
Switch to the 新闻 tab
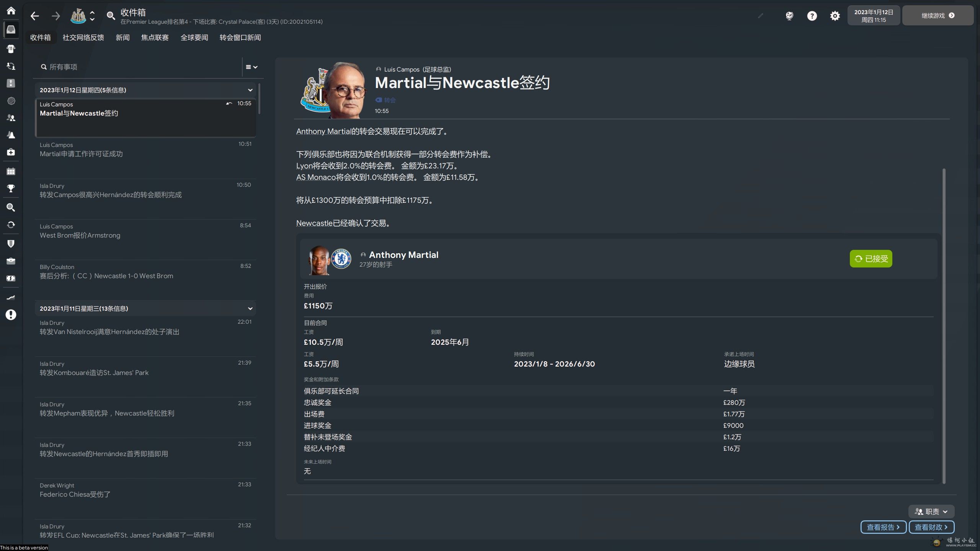[x=122, y=37]
